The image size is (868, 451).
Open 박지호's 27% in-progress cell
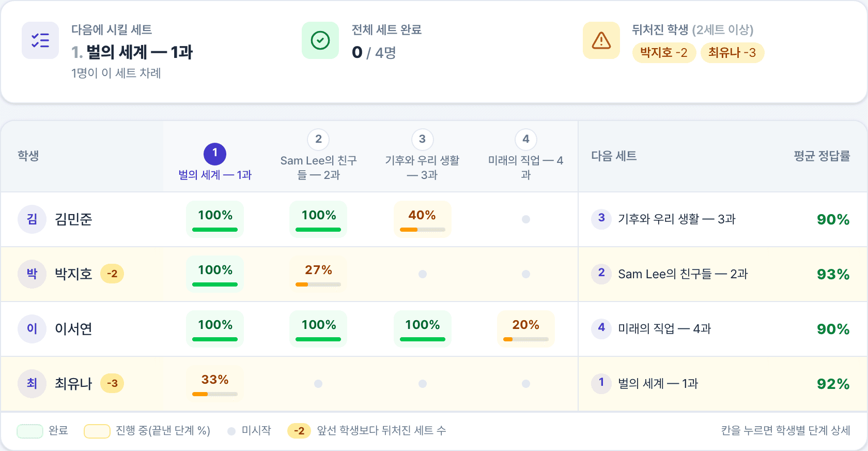click(319, 274)
